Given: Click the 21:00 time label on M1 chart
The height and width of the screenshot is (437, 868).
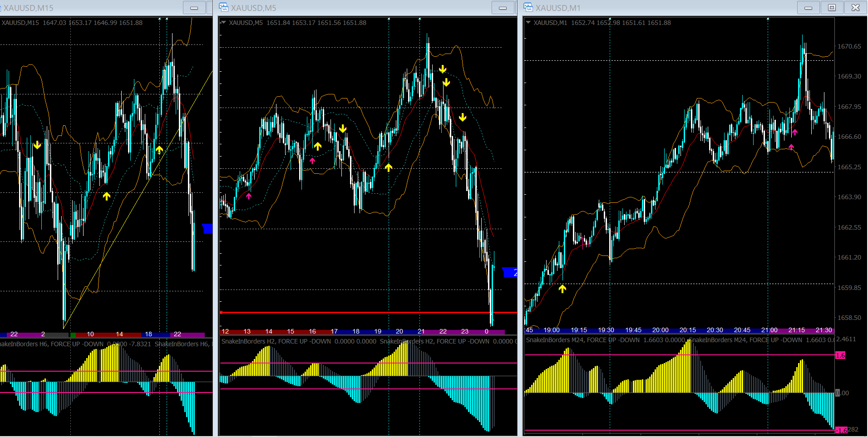Looking at the screenshot, I should pos(769,330).
